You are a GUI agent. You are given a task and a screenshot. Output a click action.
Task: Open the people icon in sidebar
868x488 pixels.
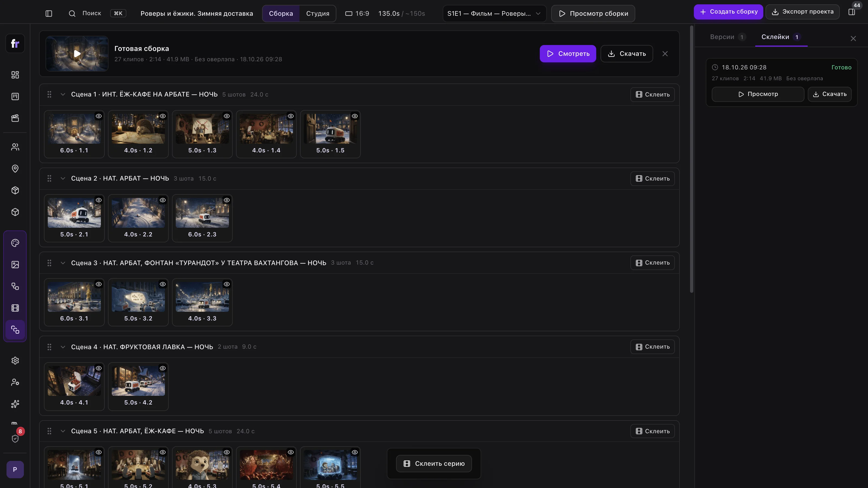coord(15,147)
